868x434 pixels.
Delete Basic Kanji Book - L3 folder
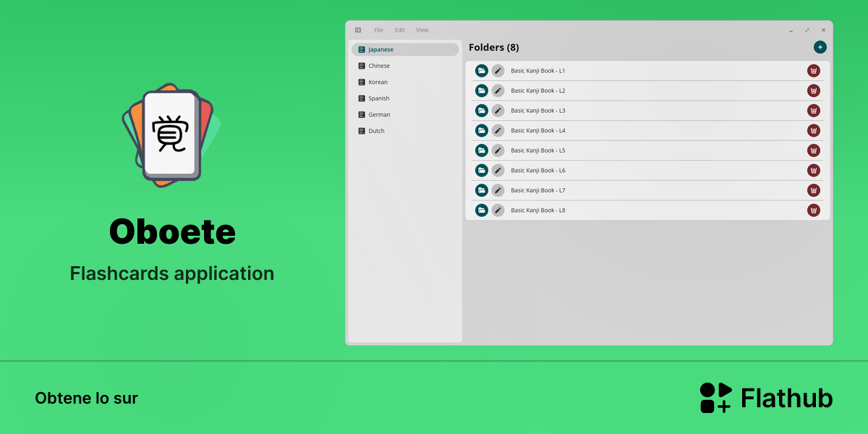[x=814, y=111]
